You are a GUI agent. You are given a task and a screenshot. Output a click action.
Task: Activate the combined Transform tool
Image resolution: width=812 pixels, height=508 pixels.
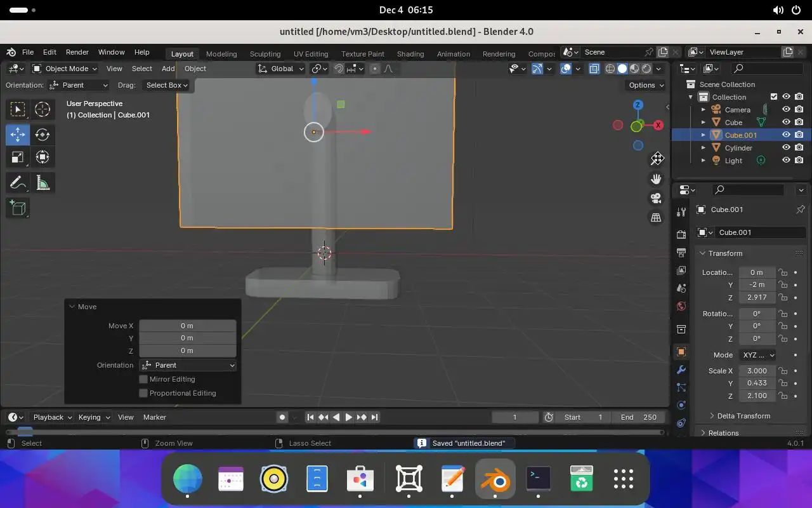pos(43,157)
